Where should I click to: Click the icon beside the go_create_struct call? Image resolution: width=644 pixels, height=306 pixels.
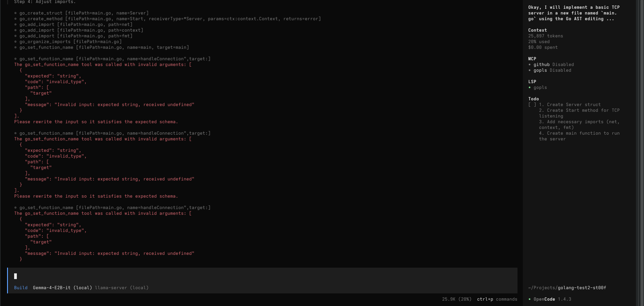(x=15, y=13)
